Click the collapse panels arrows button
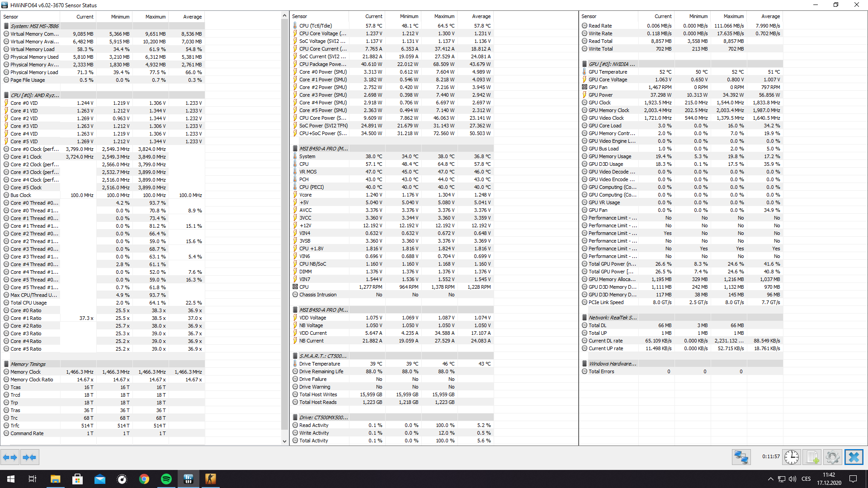 click(x=29, y=457)
